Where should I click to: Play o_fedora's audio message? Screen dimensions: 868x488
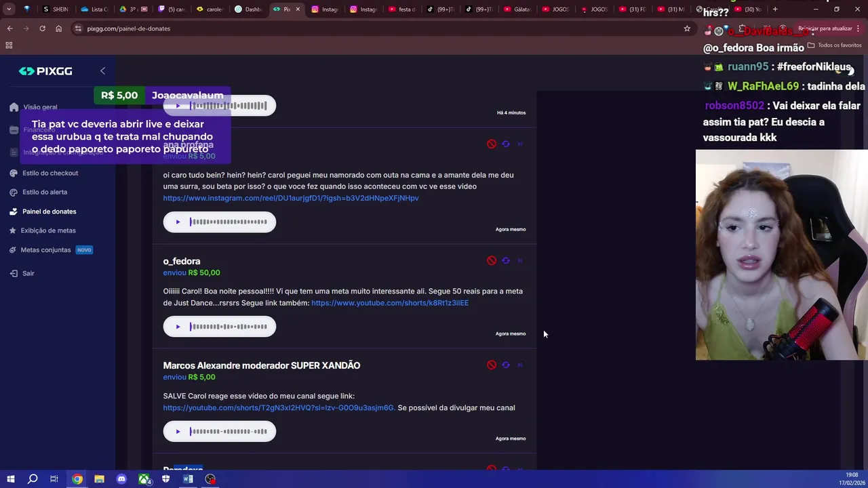[178, 327]
